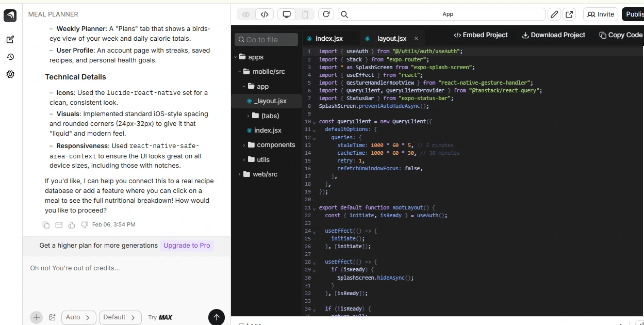
Task: Collapse code fold arrow at line 21
Action: tap(315, 208)
